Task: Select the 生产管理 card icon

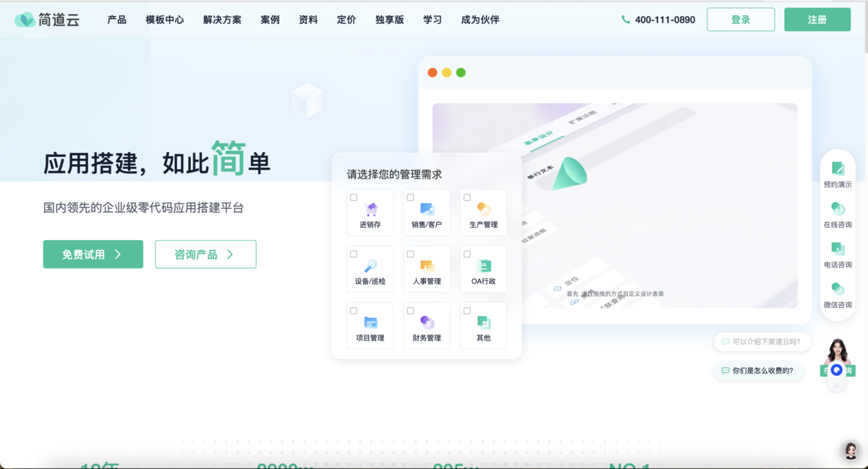Action: click(x=483, y=208)
